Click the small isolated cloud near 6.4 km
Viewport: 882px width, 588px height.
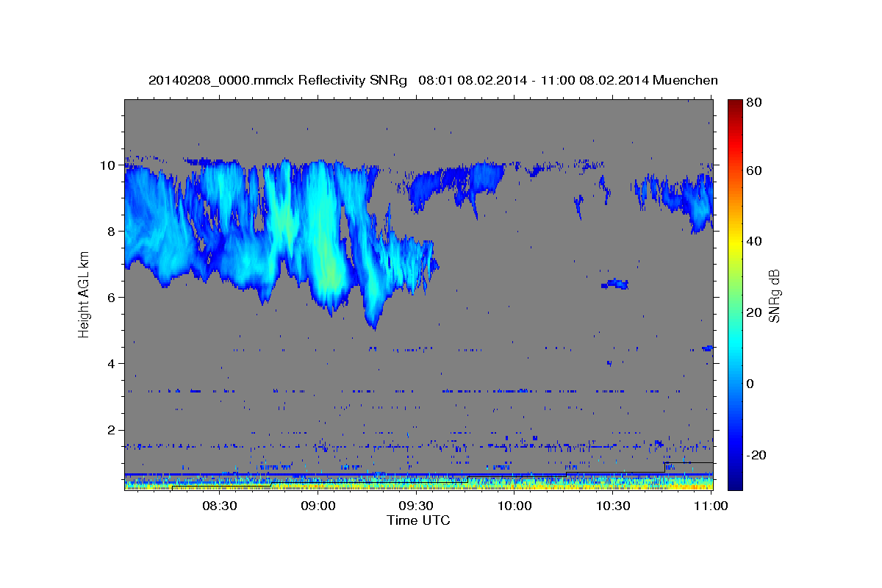click(x=614, y=284)
